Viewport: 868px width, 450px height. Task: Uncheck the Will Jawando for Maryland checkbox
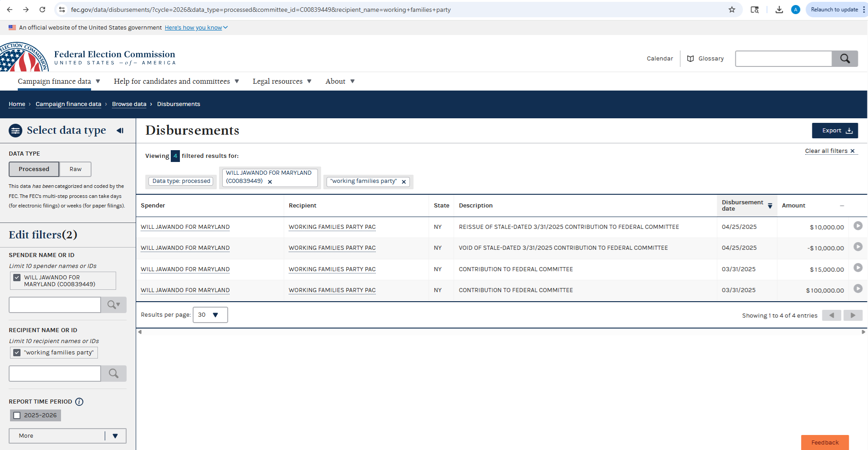[x=17, y=278]
